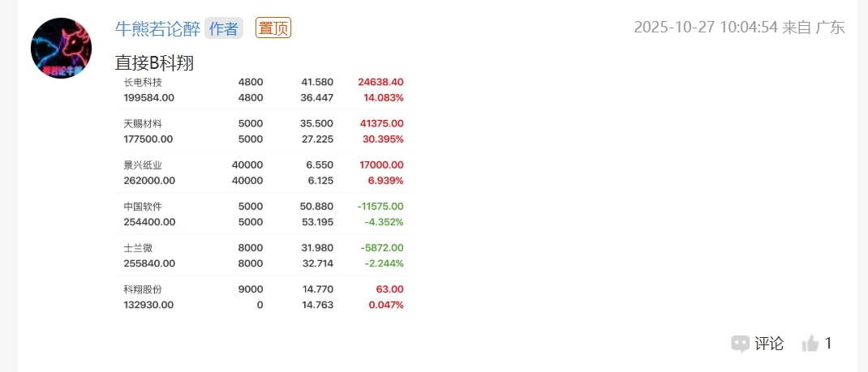Click the post timestamp 2025-10-27 10:04:54
This screenshot has height=372, width=868.
pos(705,27)
